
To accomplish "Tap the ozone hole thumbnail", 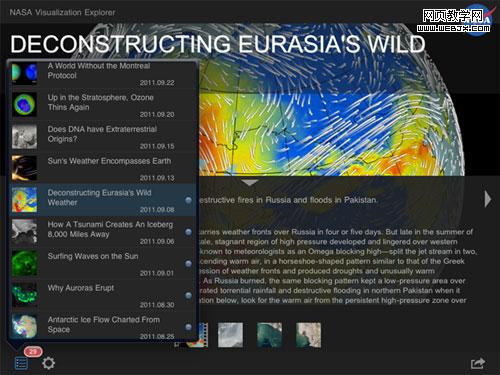I will [24, 105].
